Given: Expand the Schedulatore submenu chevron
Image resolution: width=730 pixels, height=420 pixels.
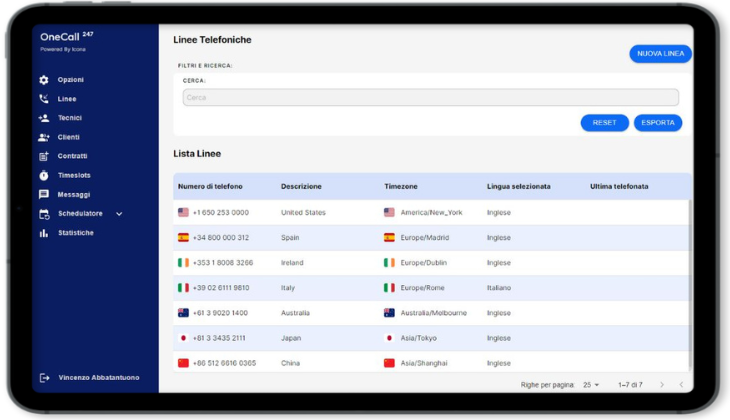Looking at the screenshot, I should point(119,214).
